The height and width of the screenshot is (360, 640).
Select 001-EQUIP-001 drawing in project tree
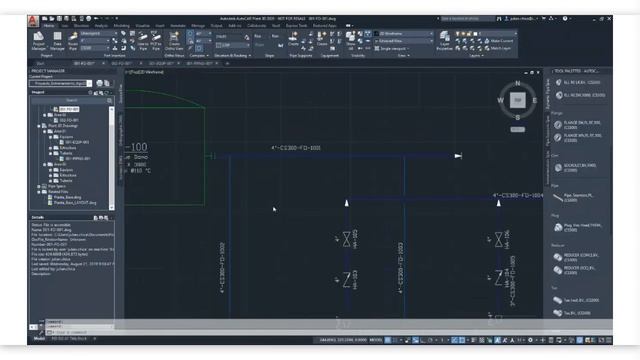click(77, 142)
